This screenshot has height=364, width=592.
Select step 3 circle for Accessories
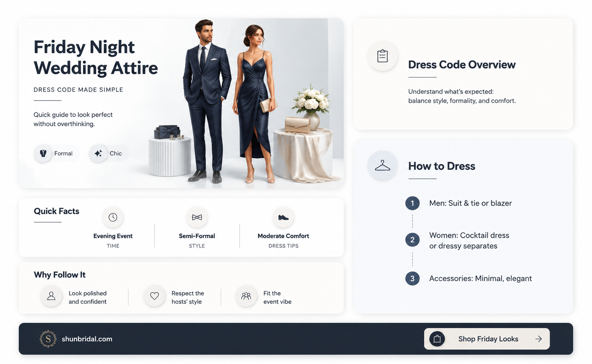(412, 279)
